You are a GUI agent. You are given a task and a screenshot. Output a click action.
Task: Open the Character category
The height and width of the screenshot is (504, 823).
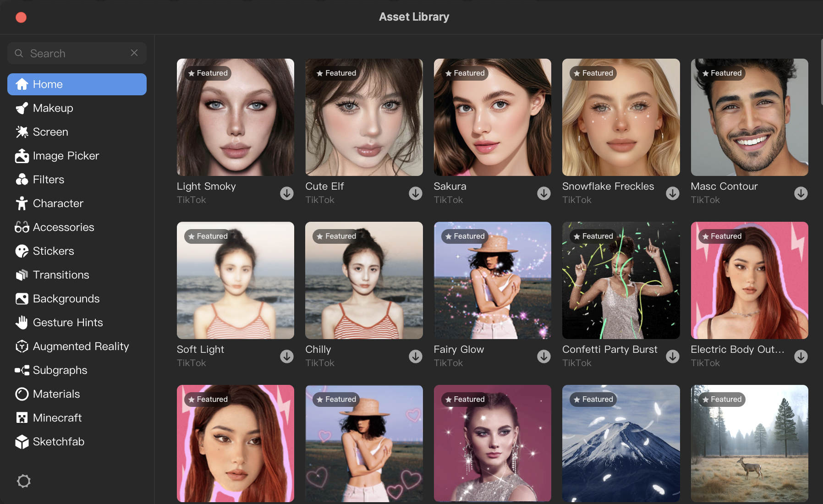click(x=77, y=203)
